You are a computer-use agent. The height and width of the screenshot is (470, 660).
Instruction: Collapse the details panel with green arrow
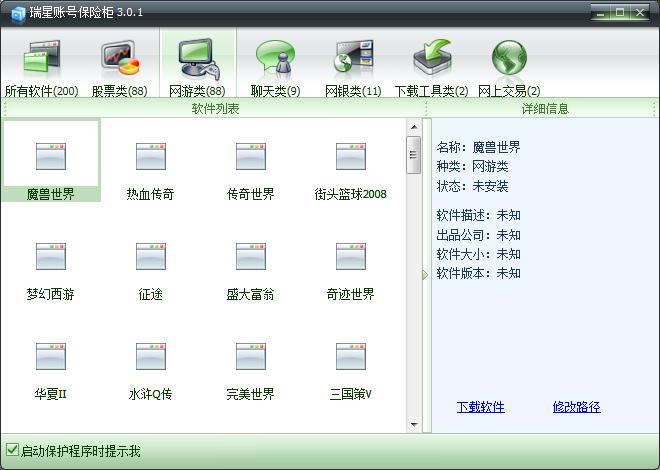pos(425,275)
